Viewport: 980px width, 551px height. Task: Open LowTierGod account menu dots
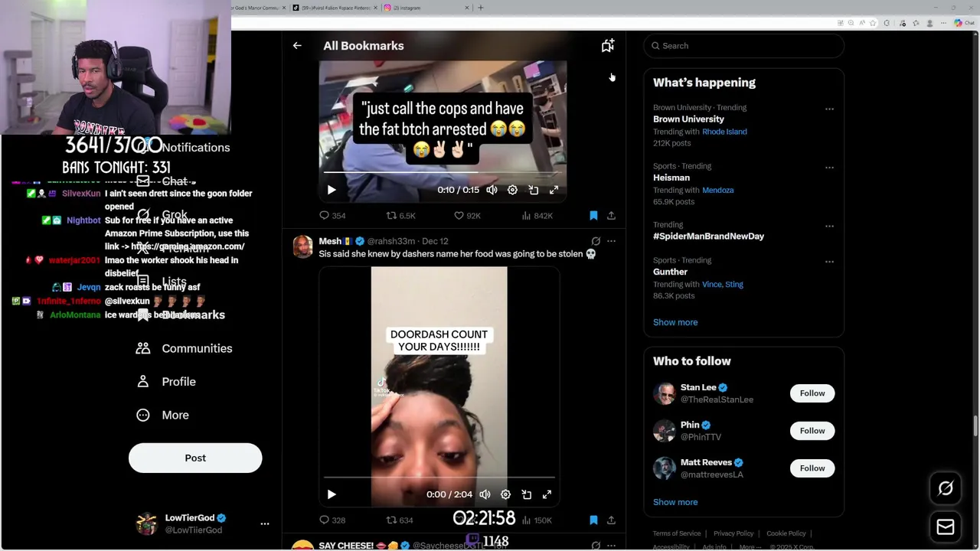click(265, 524)
